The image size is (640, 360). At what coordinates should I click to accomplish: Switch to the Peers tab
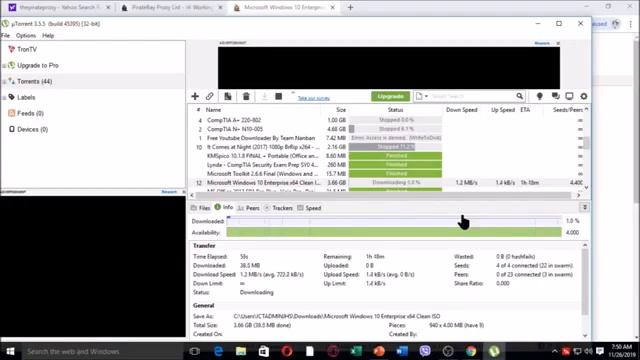248,208
